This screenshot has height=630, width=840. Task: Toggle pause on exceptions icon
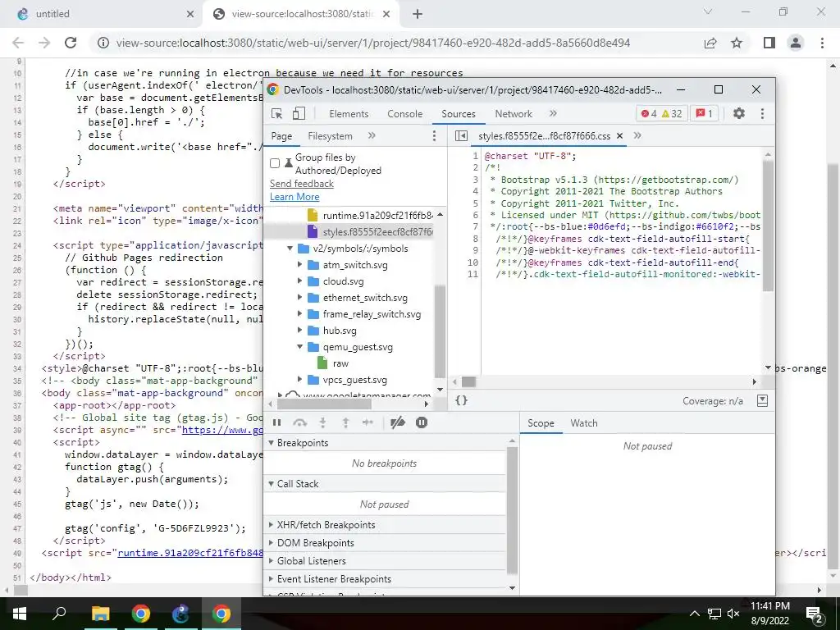pos(422,422)
